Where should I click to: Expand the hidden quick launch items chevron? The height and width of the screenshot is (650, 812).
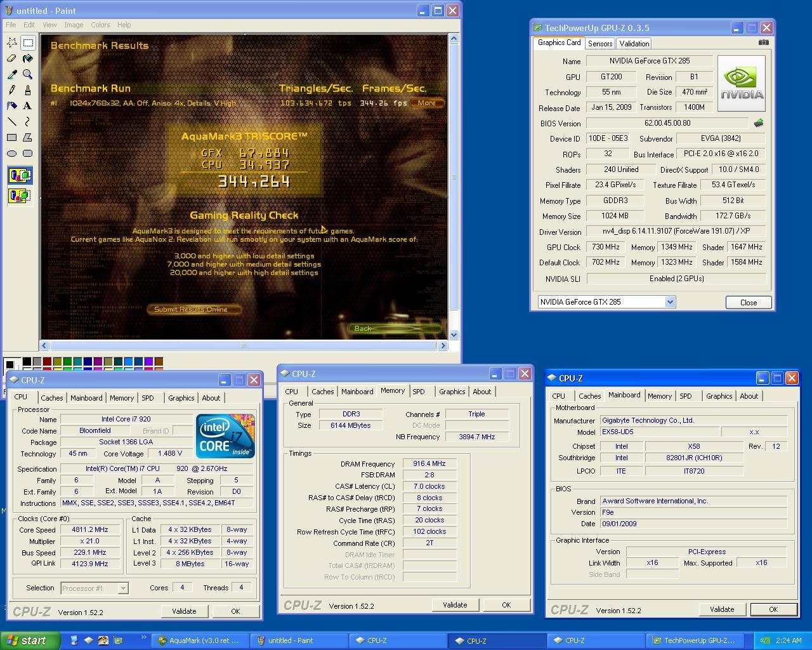tap(143, 638)
